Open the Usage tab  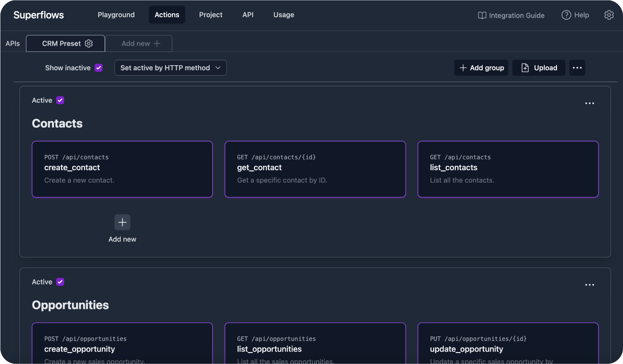click(283, 15)
